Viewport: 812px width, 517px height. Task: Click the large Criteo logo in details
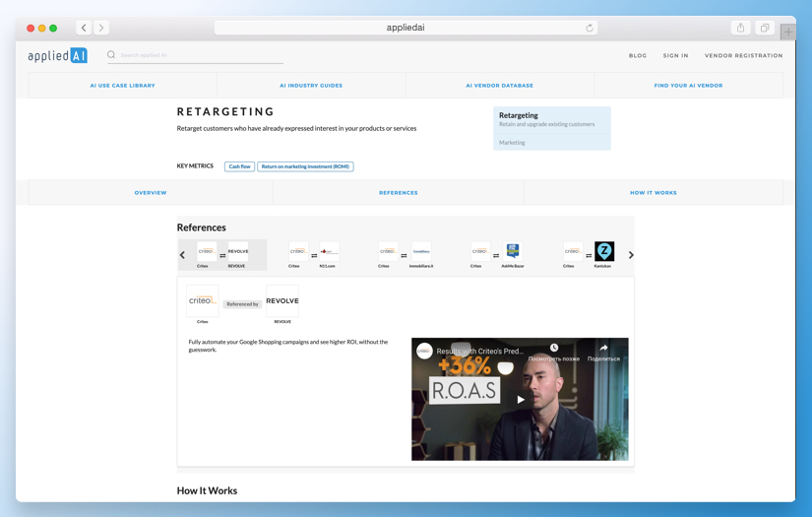coord(203,300)
